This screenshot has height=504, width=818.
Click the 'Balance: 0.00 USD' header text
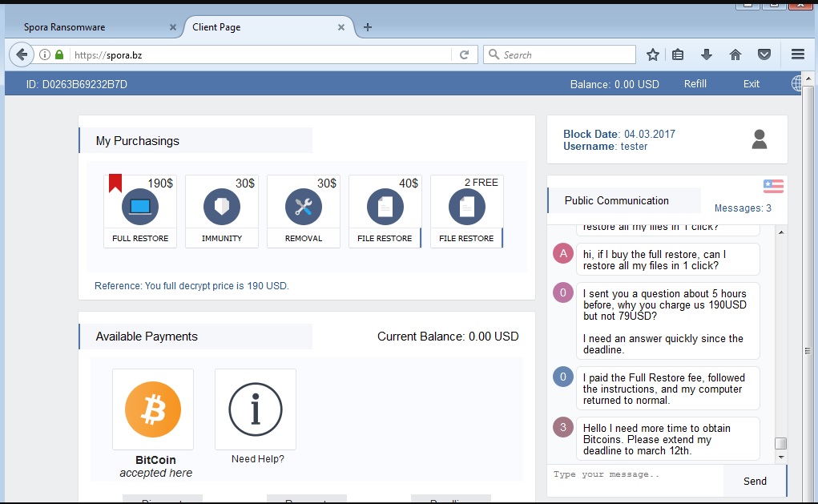click(x=615, y=84)
